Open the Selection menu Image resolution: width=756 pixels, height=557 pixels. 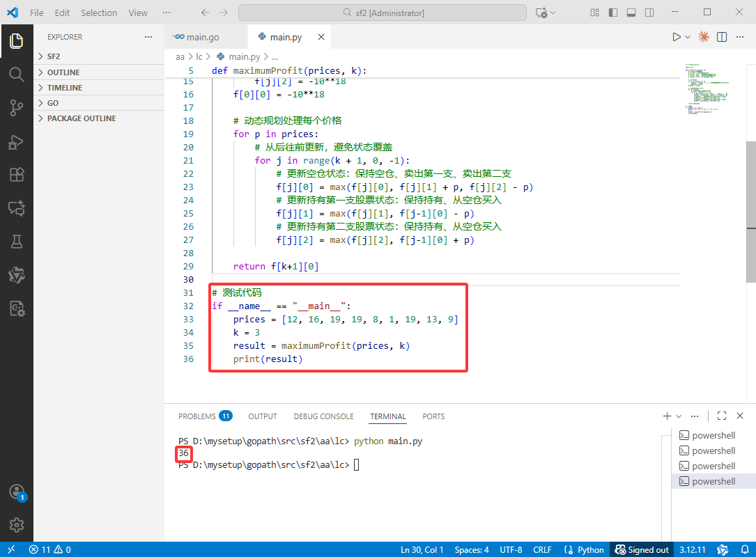tap(99, 13)
